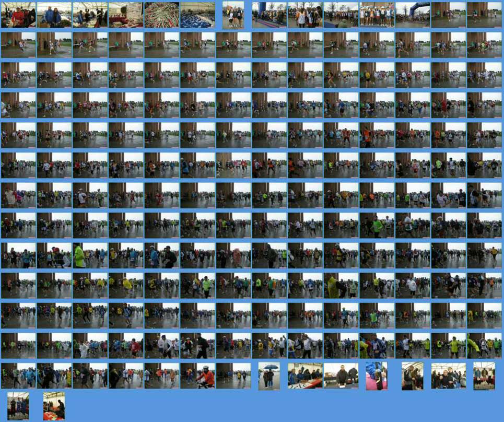
Task: View bottom-row portrait with red table
Action: point(54,406)
